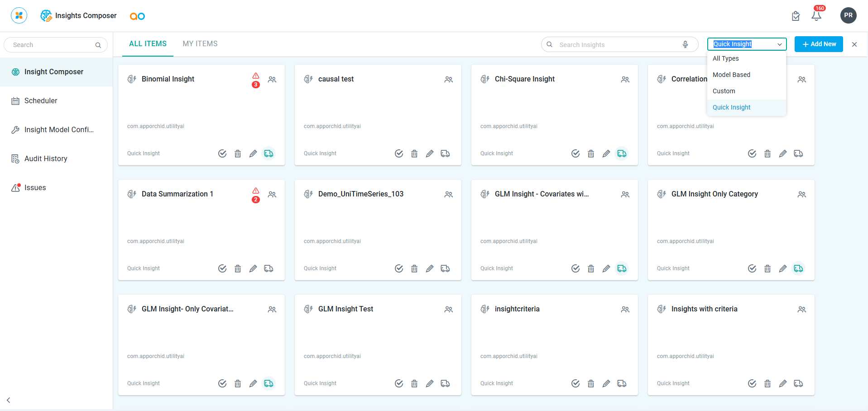The height and width of the screenshot is (411, 868).
Task: Open the PR user profile avatar
Action: [848, 15]
